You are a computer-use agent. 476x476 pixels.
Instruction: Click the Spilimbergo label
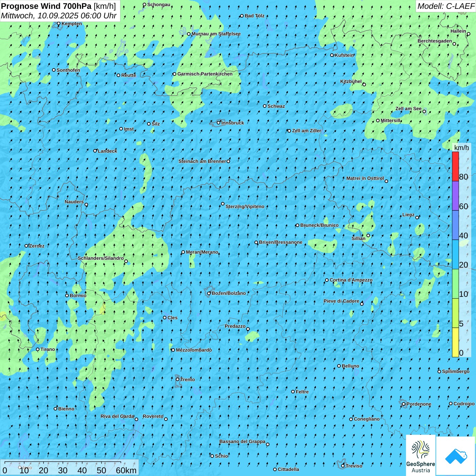pyautogui.click(x=456, y=371)
